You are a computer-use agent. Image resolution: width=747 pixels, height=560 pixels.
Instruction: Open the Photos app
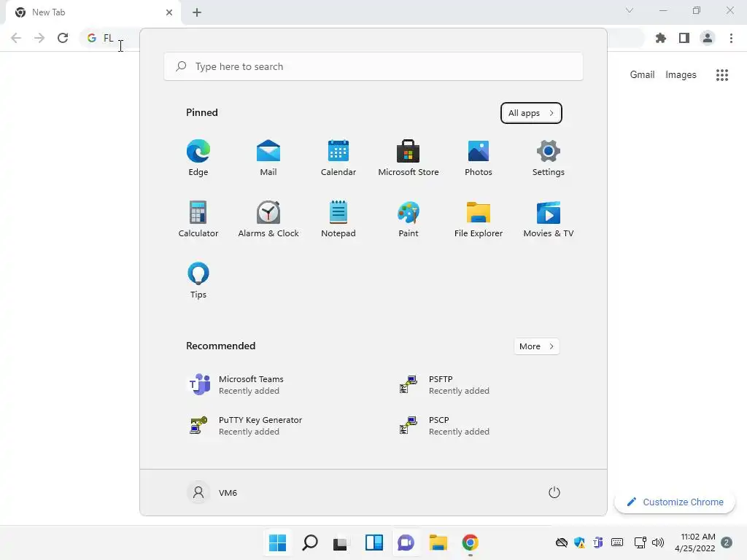click(479, 158)
